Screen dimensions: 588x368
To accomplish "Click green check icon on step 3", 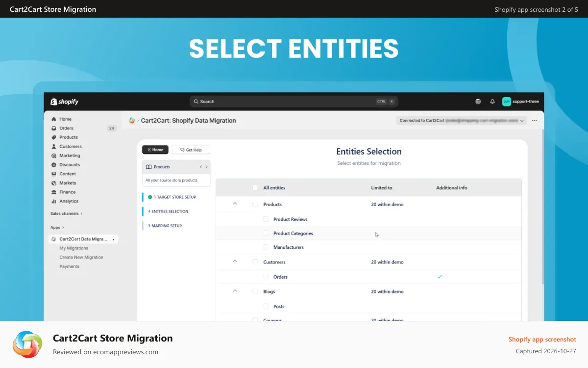I will 150,197.
